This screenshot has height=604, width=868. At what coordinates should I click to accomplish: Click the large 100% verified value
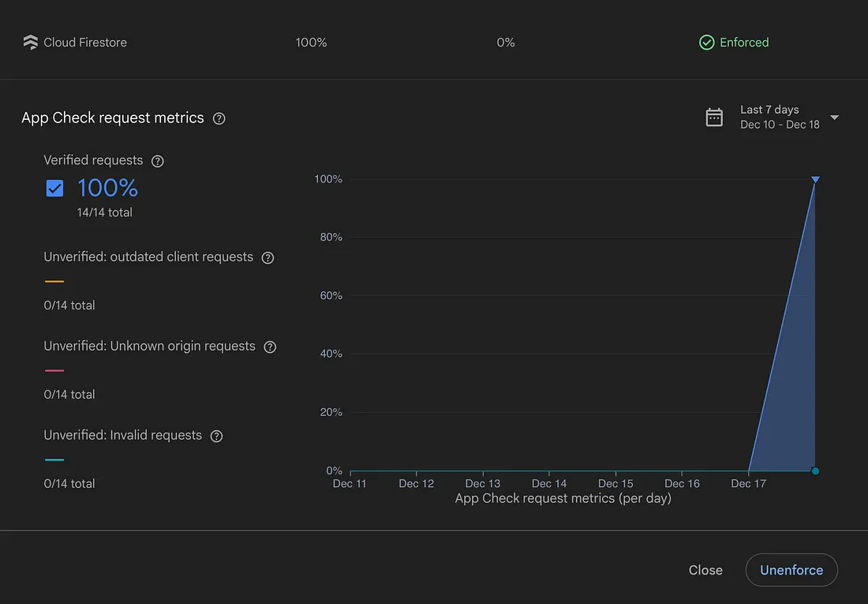coord(107,188)
